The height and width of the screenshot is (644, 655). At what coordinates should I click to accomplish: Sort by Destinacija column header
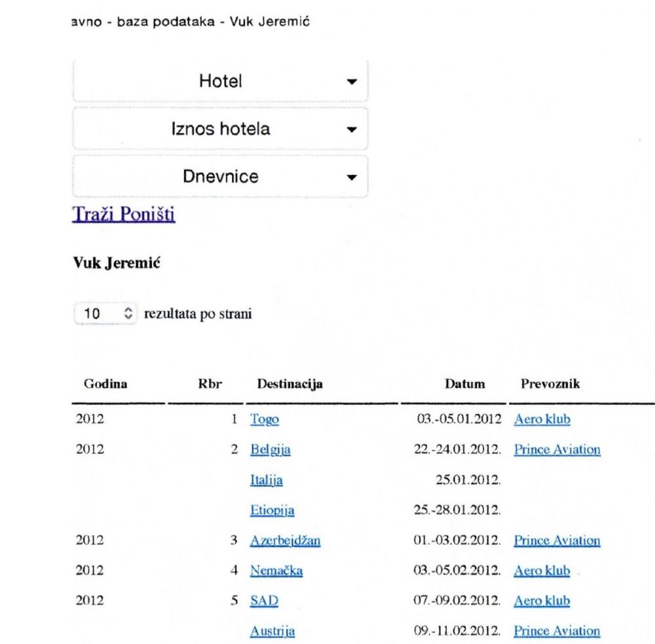pos(290,384)
